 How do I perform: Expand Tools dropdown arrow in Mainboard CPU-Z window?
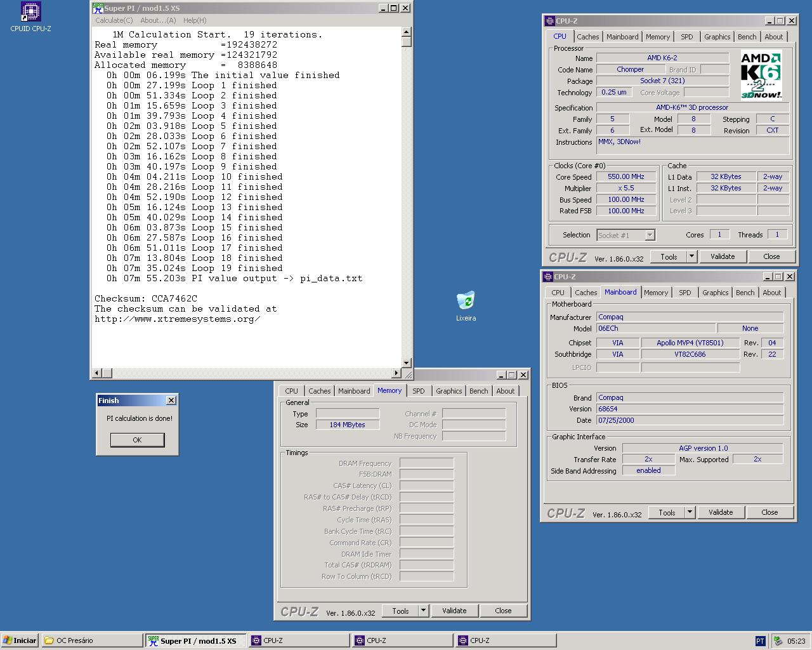690,512
